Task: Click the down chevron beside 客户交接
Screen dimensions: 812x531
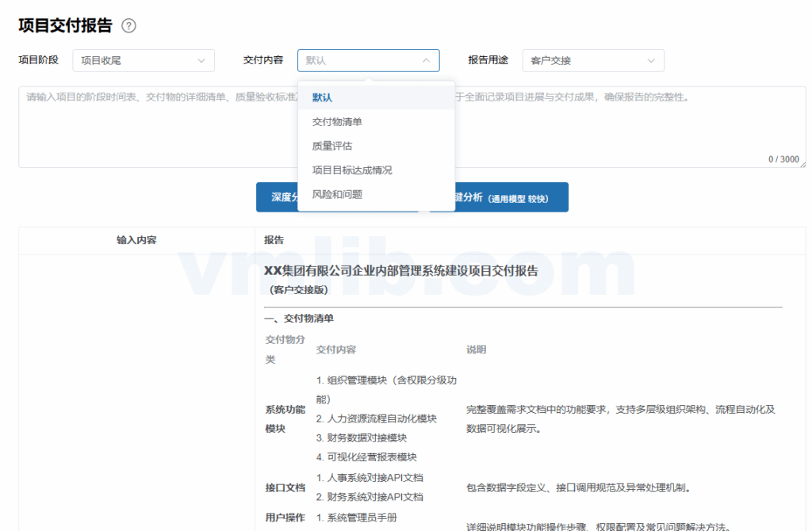Action: coord(651,60)
